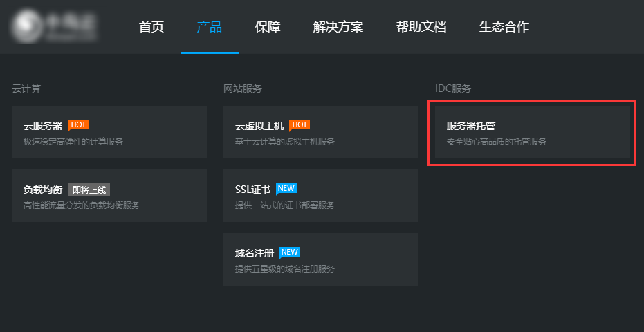644x332 pixels.
Task: Open the 生态合作 menu
Action: point(504,27)
